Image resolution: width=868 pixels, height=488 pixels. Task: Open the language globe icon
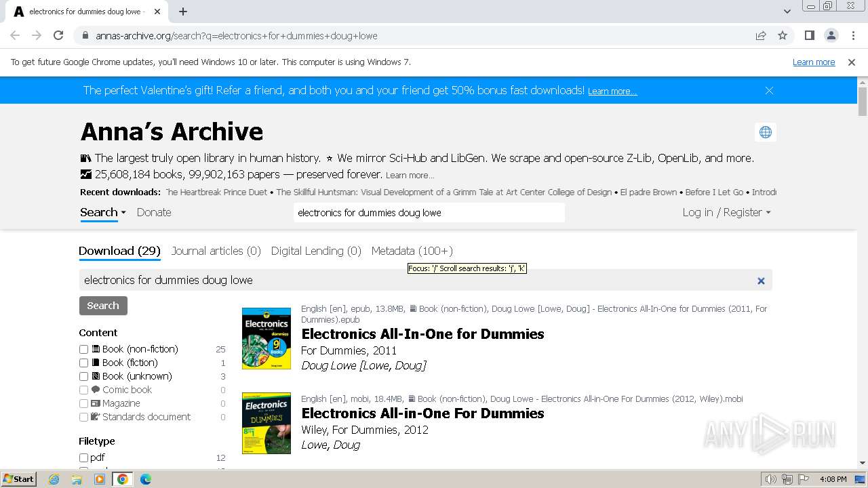766,132
